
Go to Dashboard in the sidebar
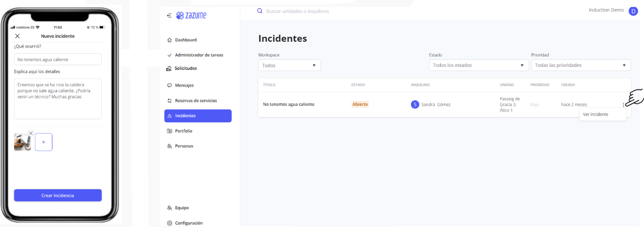pos(186,40)
